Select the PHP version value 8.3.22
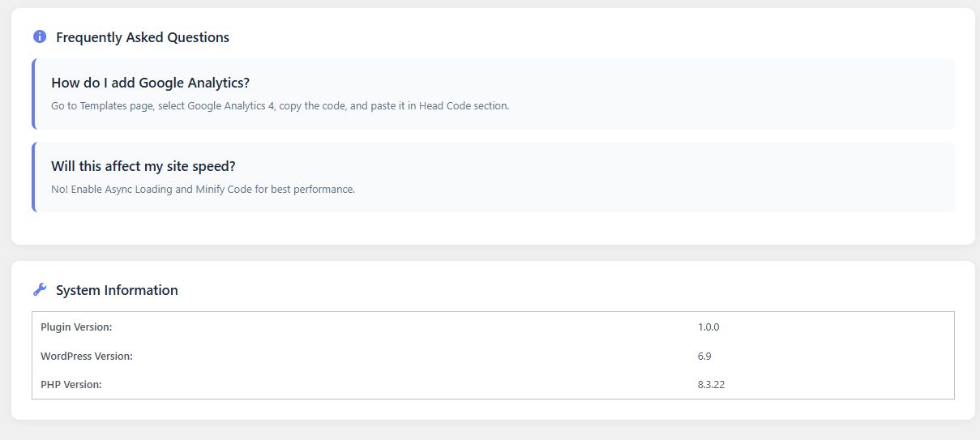The image size is (980, 440). click(x=711, y=384)
